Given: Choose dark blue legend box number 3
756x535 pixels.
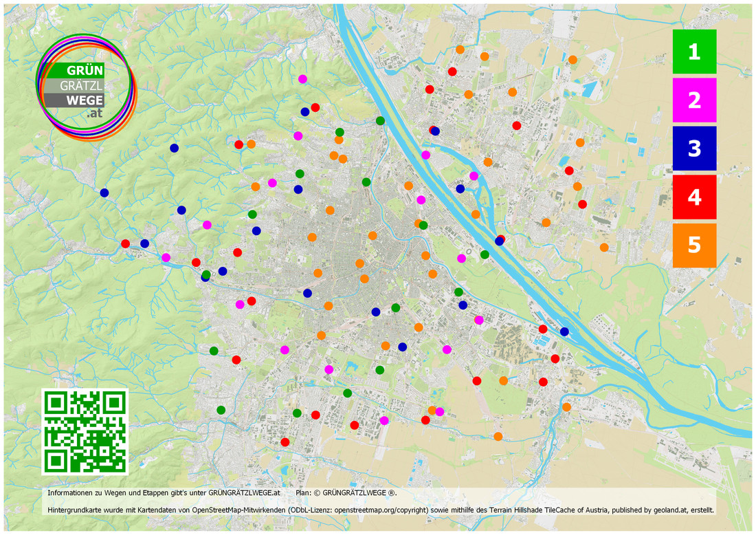Looking at the screenshot, I should 694,148.
